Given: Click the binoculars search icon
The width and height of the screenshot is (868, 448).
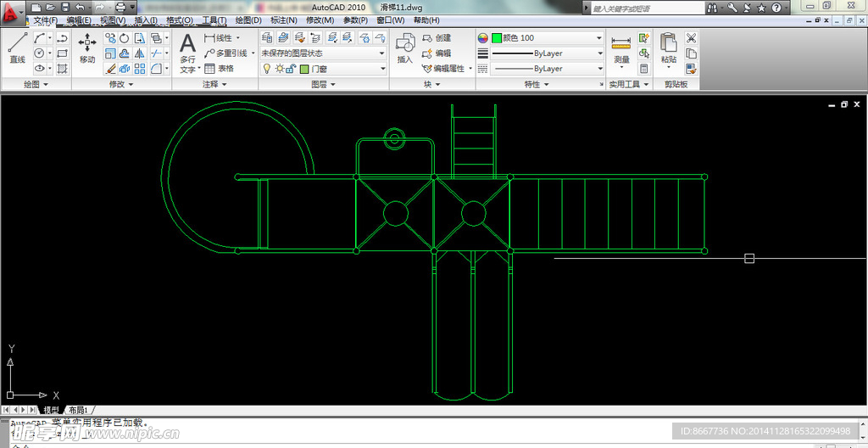Looking at the screenshot, I should point(713,8).
